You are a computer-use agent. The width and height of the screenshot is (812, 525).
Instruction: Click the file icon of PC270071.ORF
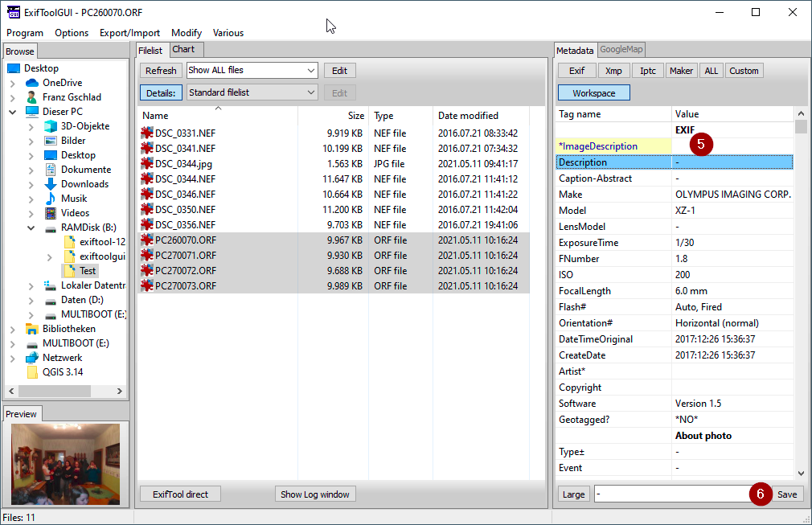coord(147,256)
